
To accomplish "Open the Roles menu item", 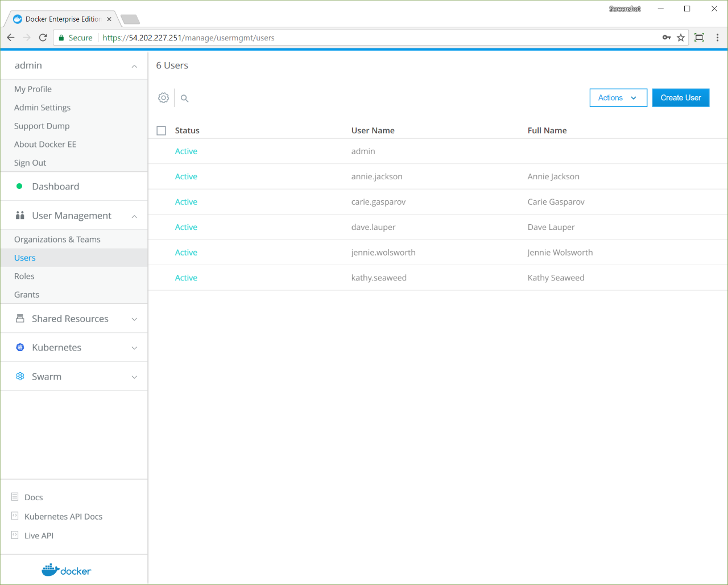I will click(x=24, y=276).
